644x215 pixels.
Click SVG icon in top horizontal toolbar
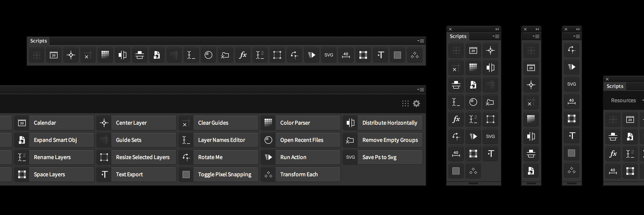point(329,55)
